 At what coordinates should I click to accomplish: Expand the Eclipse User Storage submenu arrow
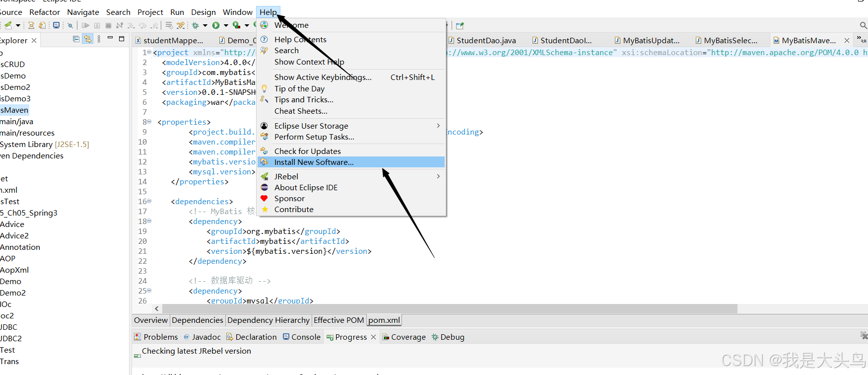click(x=438, y=126)
